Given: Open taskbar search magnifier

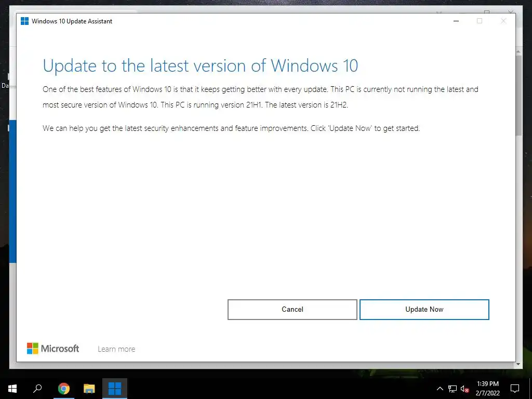Looking at the screenshot, I should tap(37, 389).
